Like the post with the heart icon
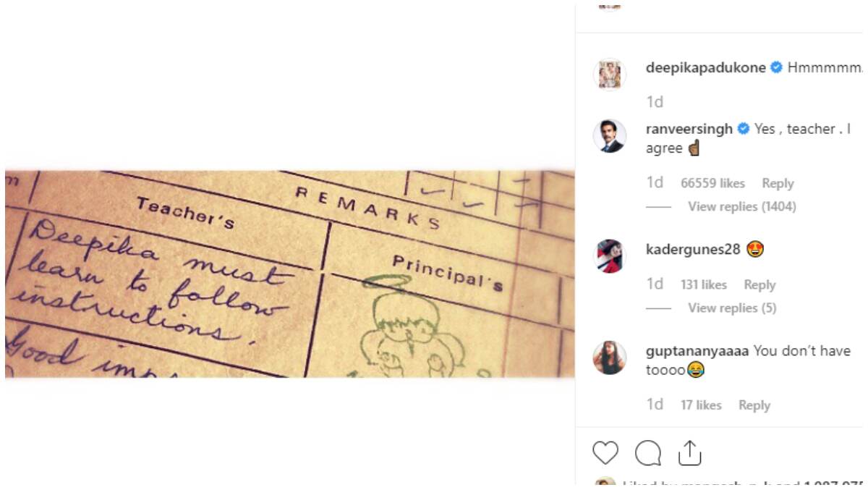Image resolution: width=868 pixels, height=490 pixels. coord(605,454)
